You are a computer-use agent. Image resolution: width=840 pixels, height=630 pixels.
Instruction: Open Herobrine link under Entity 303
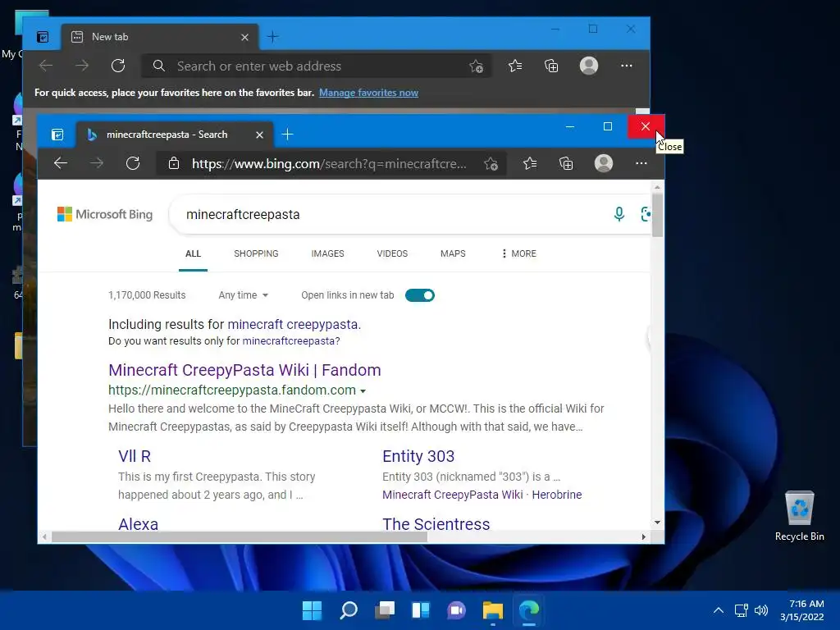pos(557,495)
